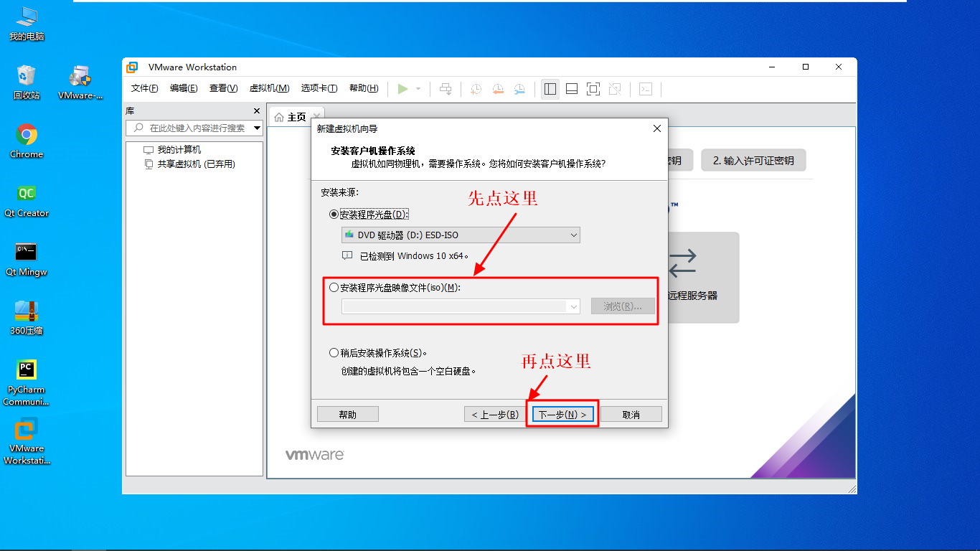Select the 360压缩 desktop icon
This screenshot has width=980, height=551.
[x=27, y=318]
